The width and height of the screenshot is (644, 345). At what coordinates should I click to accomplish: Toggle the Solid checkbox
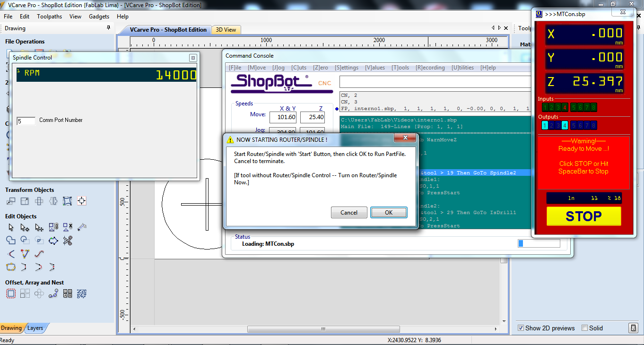coord(584,328)
